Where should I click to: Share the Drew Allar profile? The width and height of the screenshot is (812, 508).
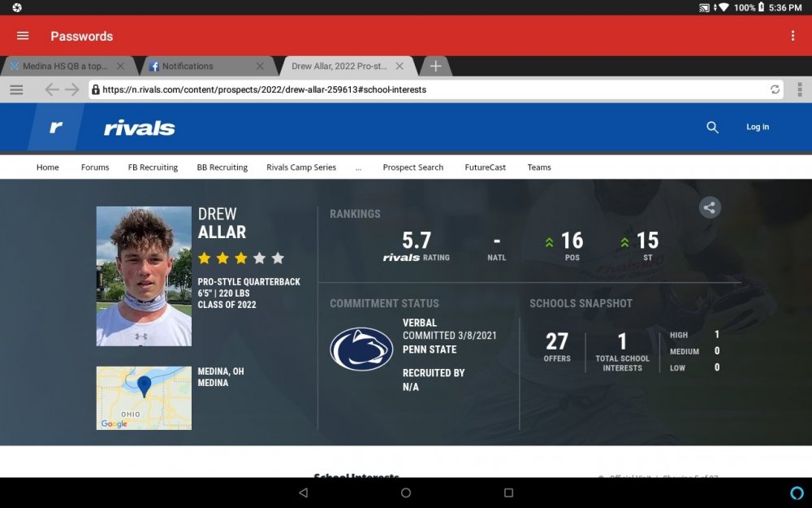coord(710,208)
